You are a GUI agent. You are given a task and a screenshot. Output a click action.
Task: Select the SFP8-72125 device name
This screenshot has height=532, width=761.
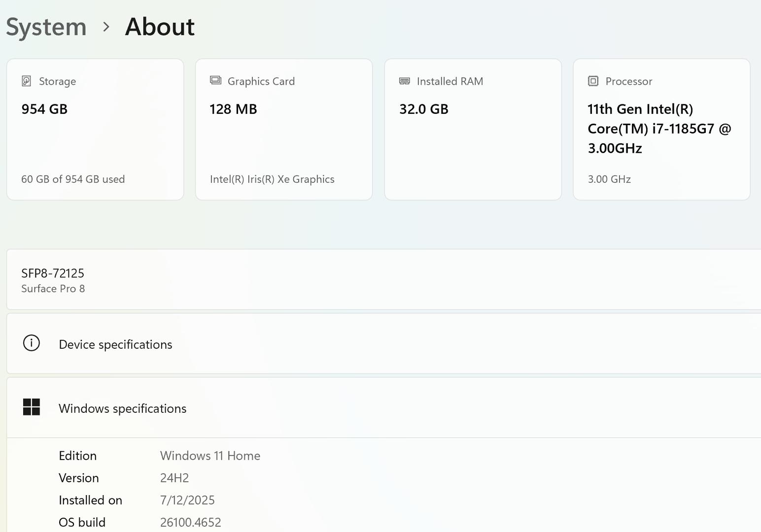pos(53,273)
